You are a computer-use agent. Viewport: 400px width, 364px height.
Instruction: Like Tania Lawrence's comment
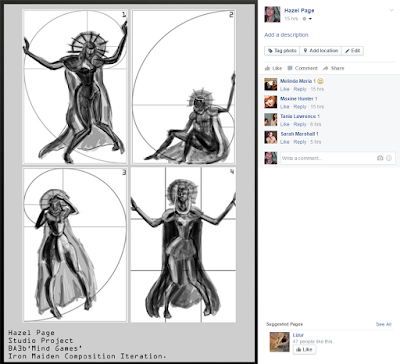click(285, 124)
